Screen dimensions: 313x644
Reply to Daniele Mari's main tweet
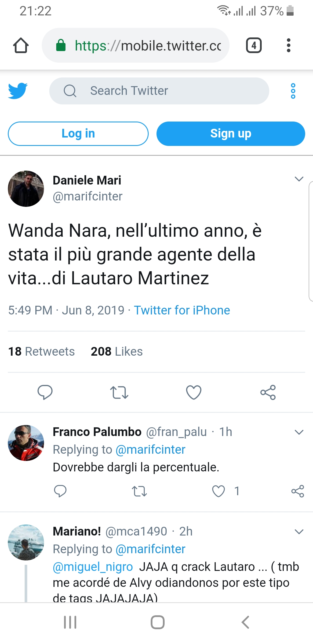point(45,392)
